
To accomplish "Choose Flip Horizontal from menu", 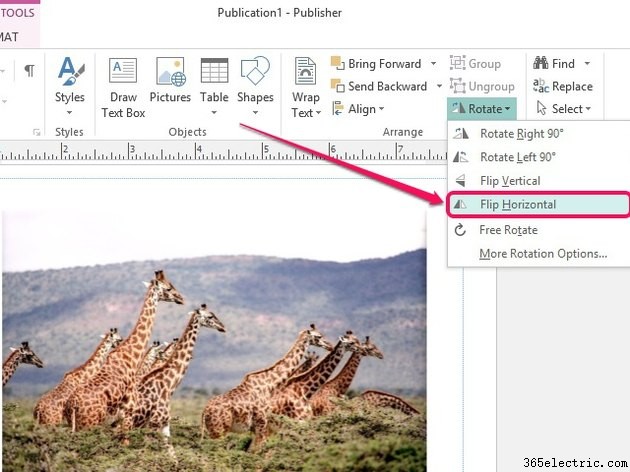I will click(538, 204).
